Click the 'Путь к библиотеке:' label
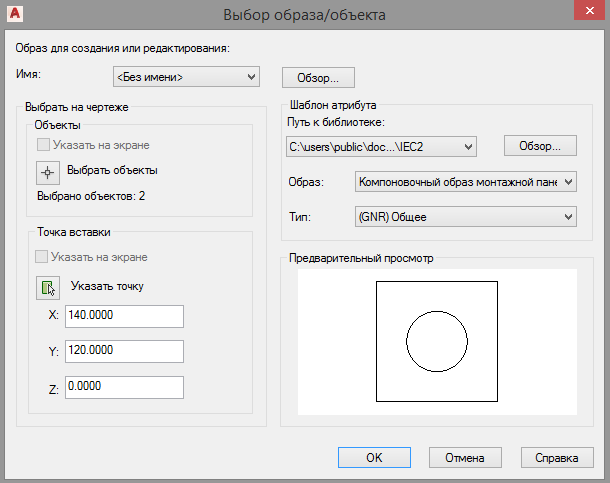This screenshot has width=610, height=483. (336, 122)
